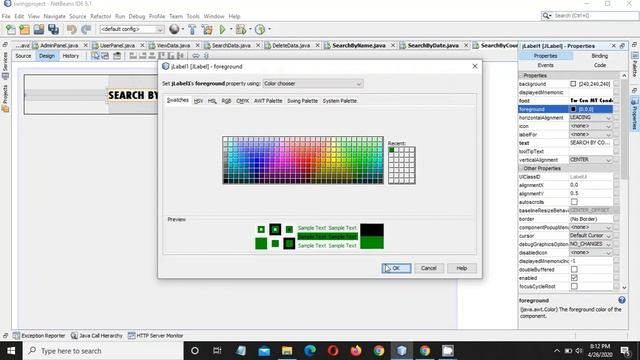
Task: Open the Events tab in Properties panel
Action: point(545,65)
